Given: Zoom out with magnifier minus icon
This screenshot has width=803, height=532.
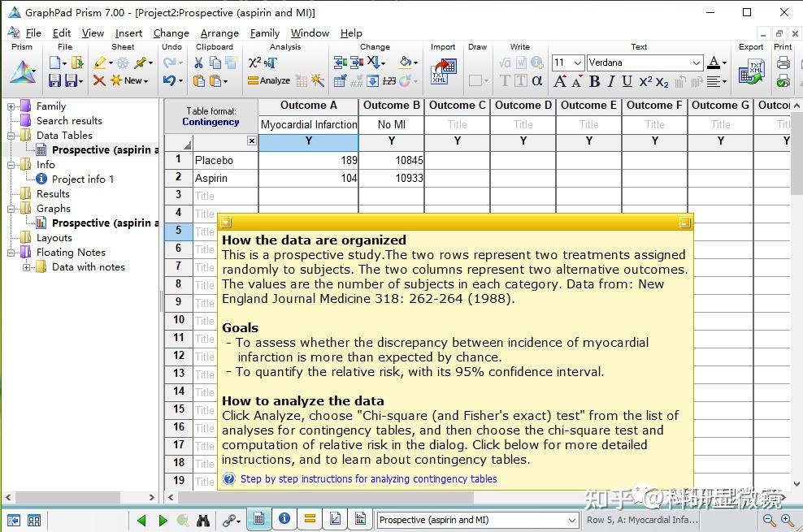Looking at the screenshot, I should pos(769,521).
